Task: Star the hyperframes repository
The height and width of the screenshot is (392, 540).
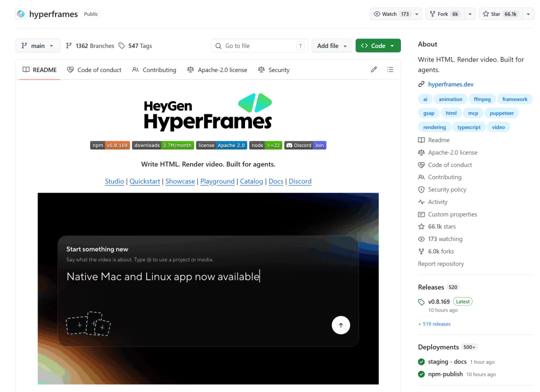Action: click(500, 14)
